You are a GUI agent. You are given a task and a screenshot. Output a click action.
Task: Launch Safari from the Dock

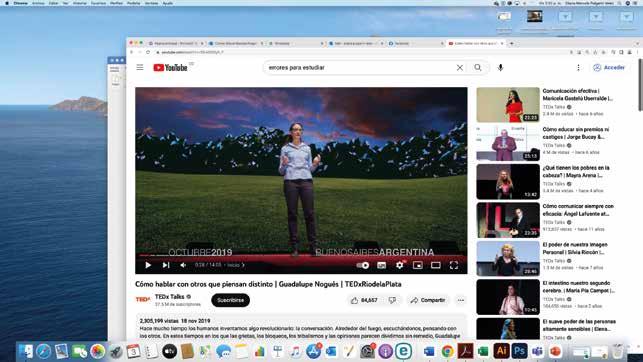click(43, 351)
